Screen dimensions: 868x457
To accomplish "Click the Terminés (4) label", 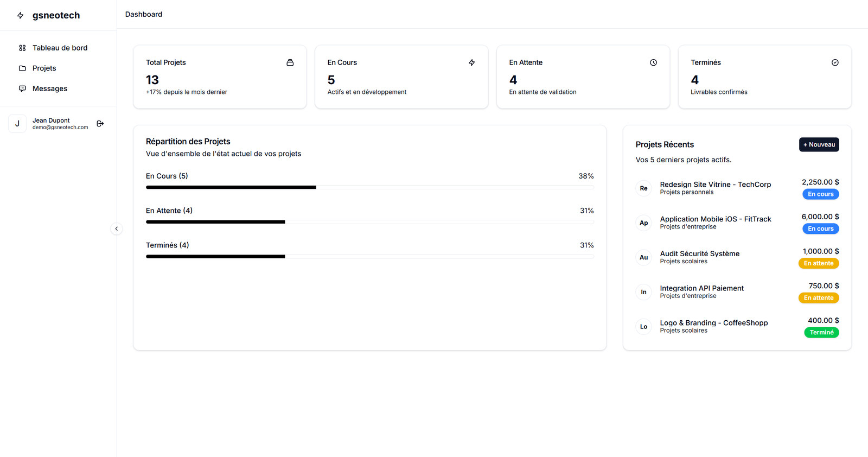I will (x=168, y=245).
